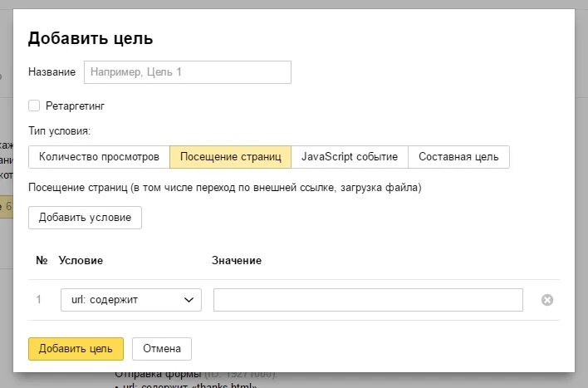Click the Добавить цель dialog title
The height and width of the screenshot is (388, 588).
coord(91,39)
